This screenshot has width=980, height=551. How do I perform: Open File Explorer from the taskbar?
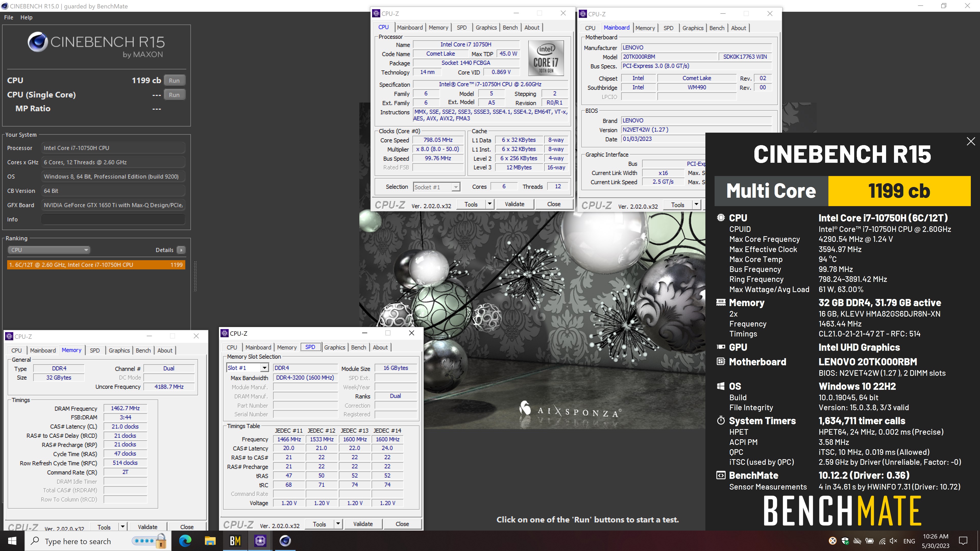pos(210,541)
